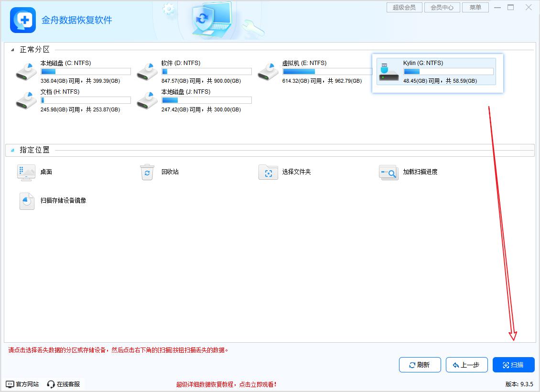Collapse the 指定位置 section
Screen dimensions: 540x392
coord(12,150)
